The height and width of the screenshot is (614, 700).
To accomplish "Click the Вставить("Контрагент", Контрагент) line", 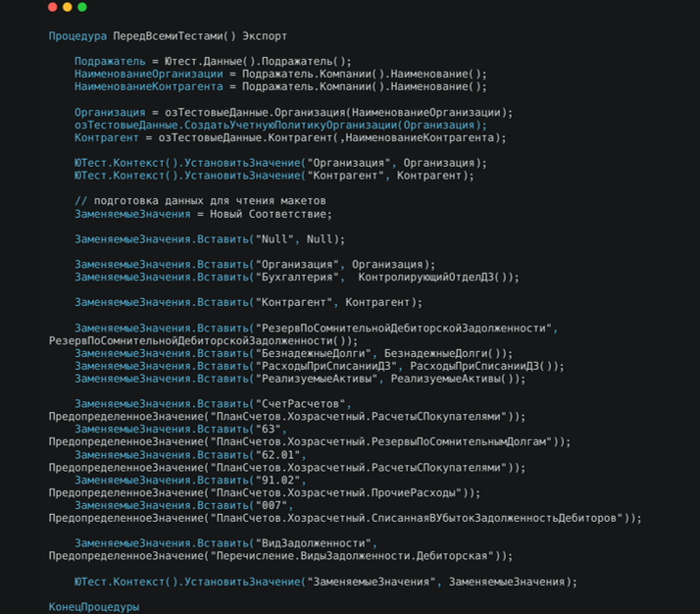I will click(x=249, y=302).
